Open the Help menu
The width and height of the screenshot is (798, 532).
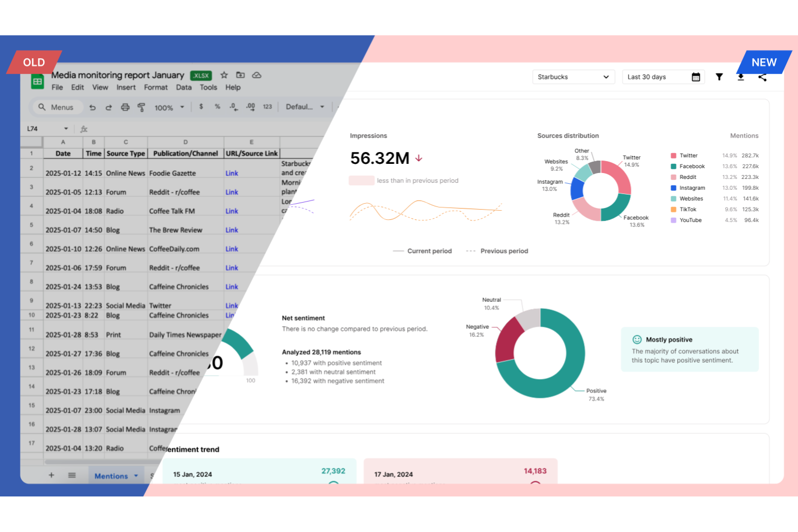(233, 87)
